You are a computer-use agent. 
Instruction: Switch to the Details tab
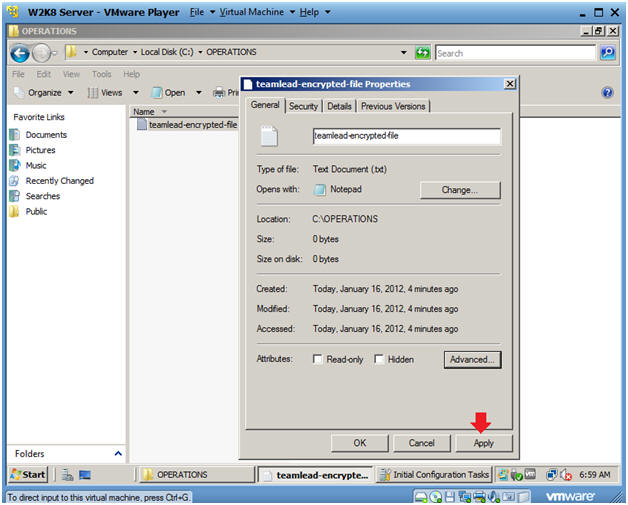tap(339, 106)
